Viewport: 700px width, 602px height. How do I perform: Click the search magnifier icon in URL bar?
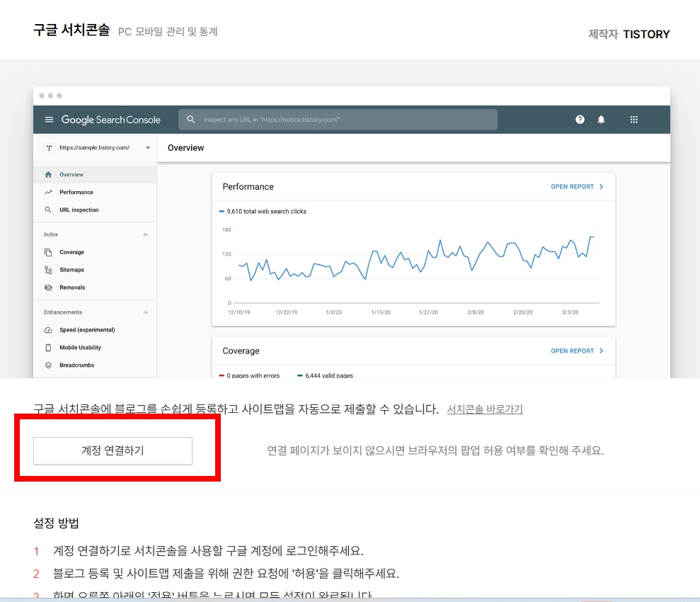tap(191, 120)
